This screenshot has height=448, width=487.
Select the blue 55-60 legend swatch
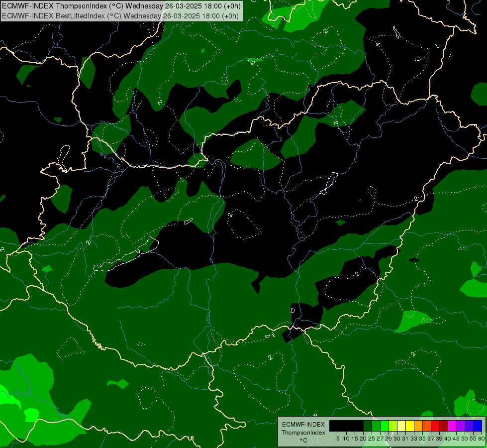click(478, 426)
